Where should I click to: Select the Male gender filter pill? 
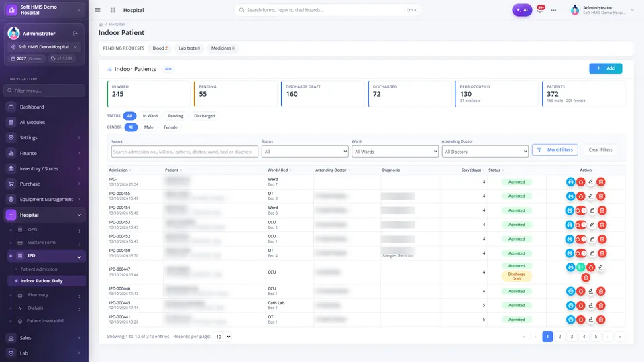tap(149, 127)
